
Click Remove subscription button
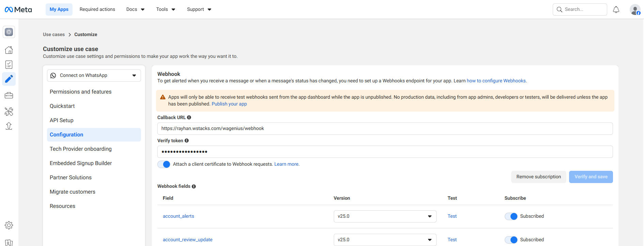538,177
